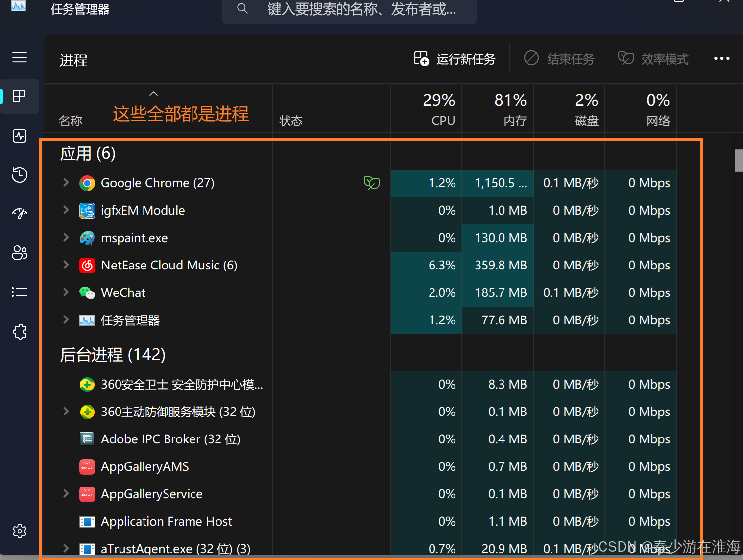743x560 pixels.
Task: Expand the AppGalleryService row
Action: (x=66, y=493)
